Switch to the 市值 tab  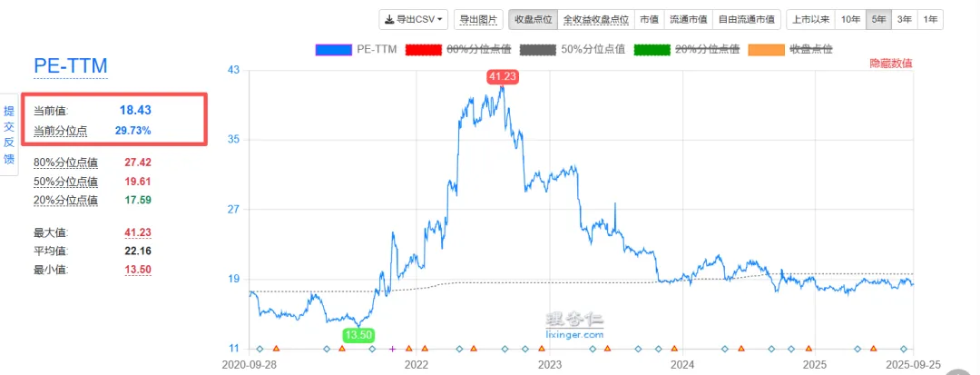tap(648, 19)
